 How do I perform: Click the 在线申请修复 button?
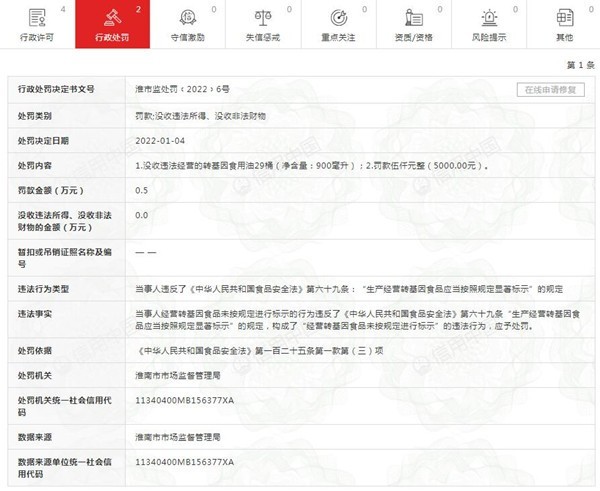[551, 90]
